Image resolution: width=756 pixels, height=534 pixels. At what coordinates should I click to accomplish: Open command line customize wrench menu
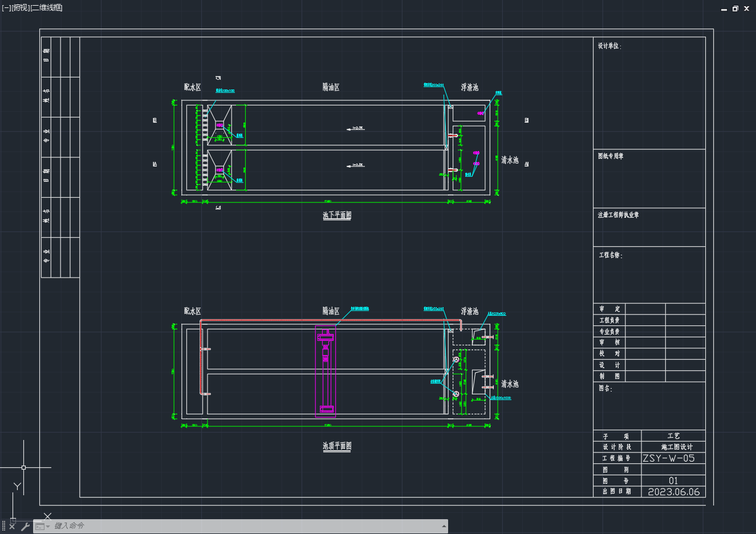point(25,526)
